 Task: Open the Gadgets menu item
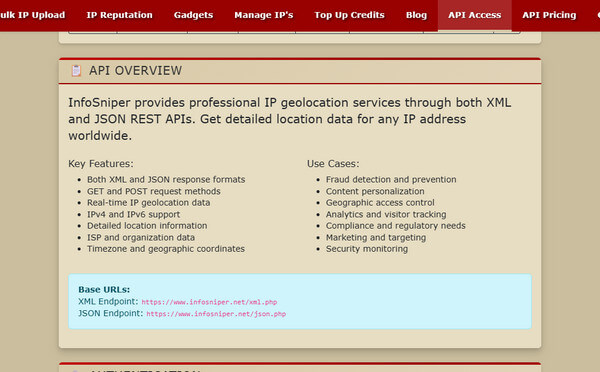(x=193, y=15)
